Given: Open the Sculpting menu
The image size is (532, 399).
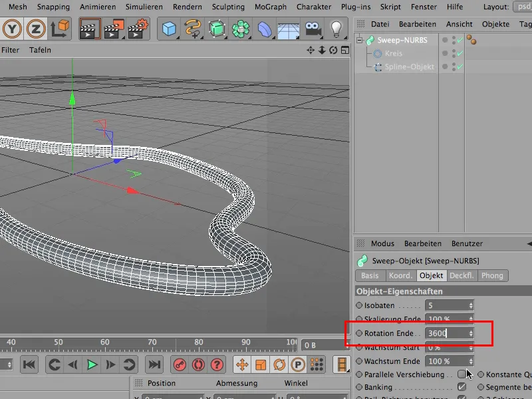Looking at the screenshot, I should [228, 7].
